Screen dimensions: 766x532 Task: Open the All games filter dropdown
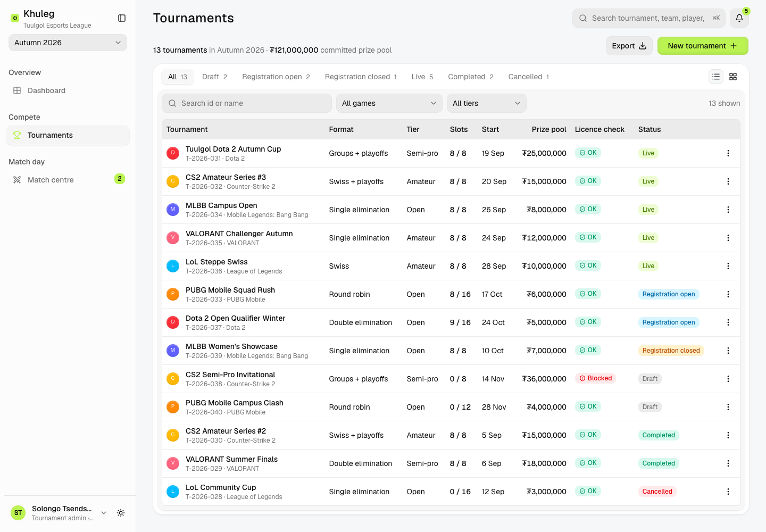click(x=389, y=103)
